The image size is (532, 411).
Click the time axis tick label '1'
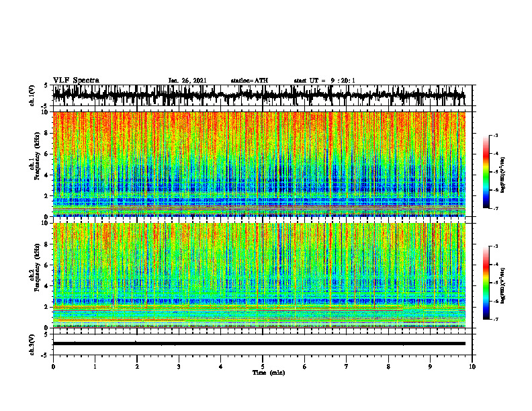click(x=95, y=367)
